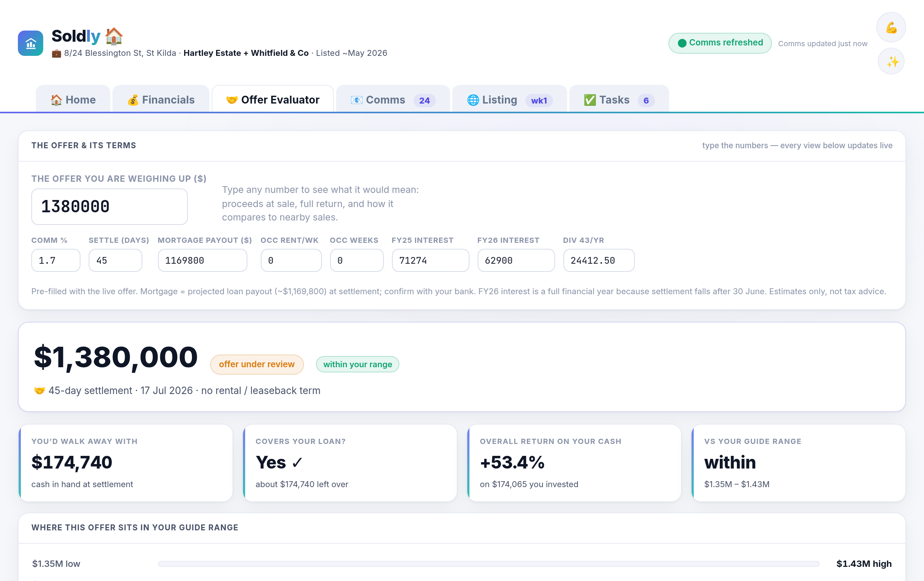
Task: Click the Div 43/yr input field
Action: point(599,260)
